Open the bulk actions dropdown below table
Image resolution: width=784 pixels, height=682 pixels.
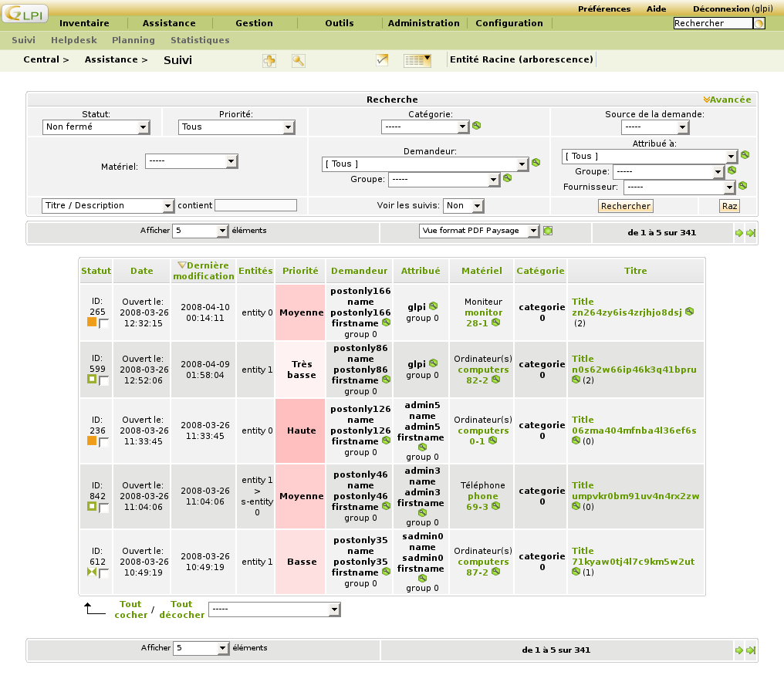coord(275,609)
